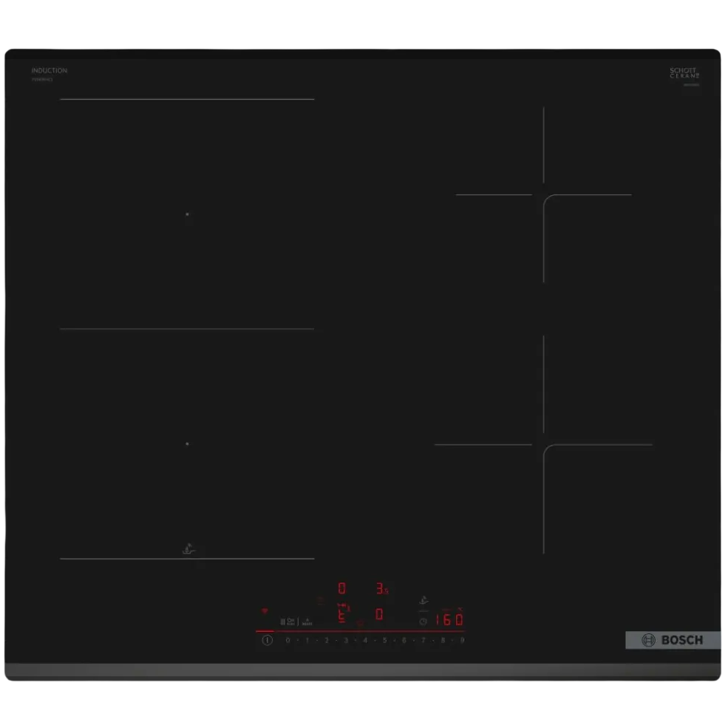Viewport: 728px width, 728px height.
Task: Tap the pan symbol on the left flex zone
Action: 188,549
